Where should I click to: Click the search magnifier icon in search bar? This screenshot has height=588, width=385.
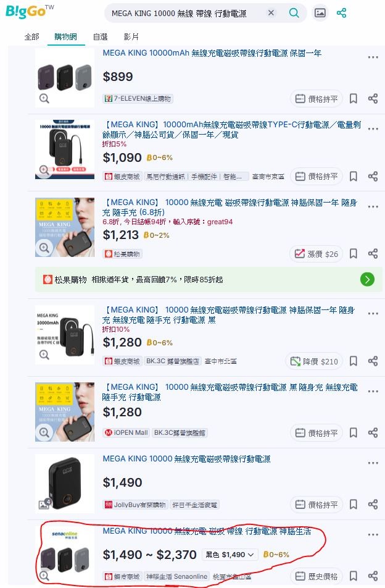294,13
